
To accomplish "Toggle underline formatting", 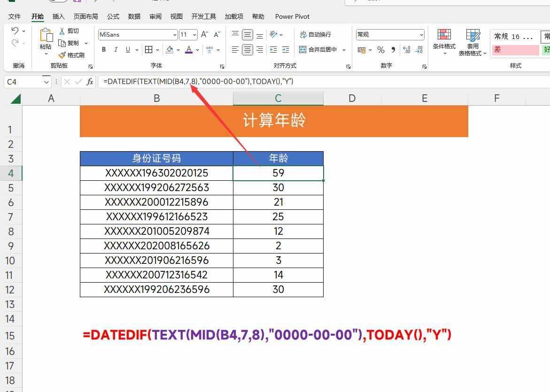I will coord(127,49).
